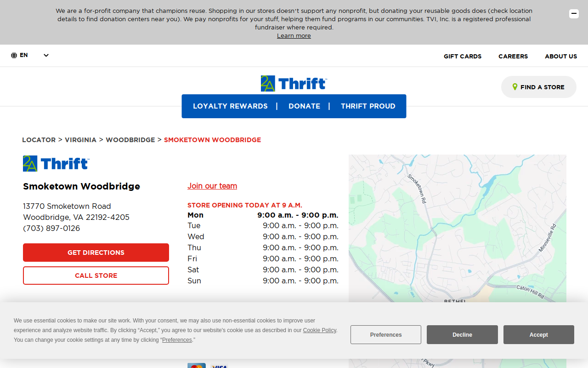Open the EN language dropdown arrow

(46, 55)
